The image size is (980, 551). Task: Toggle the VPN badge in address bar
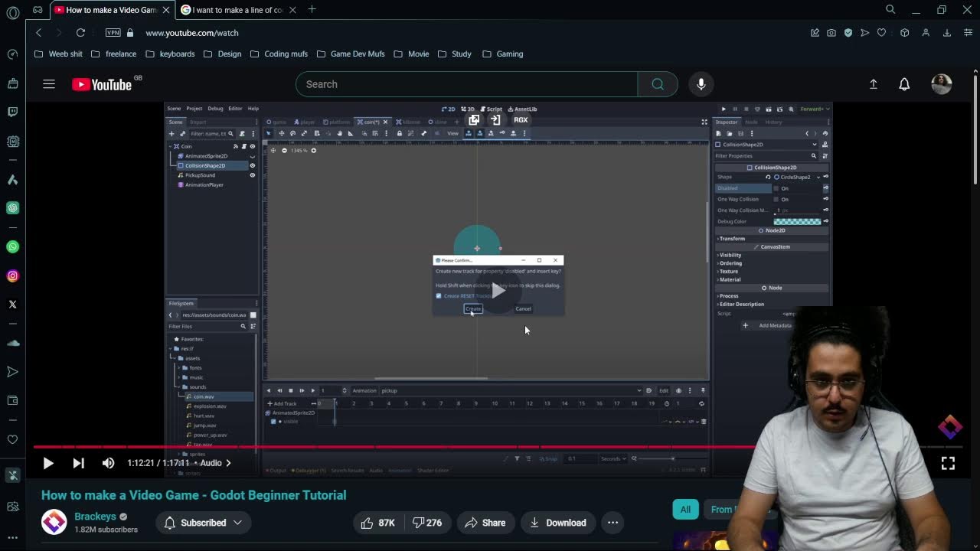click(x=113, y=33)
